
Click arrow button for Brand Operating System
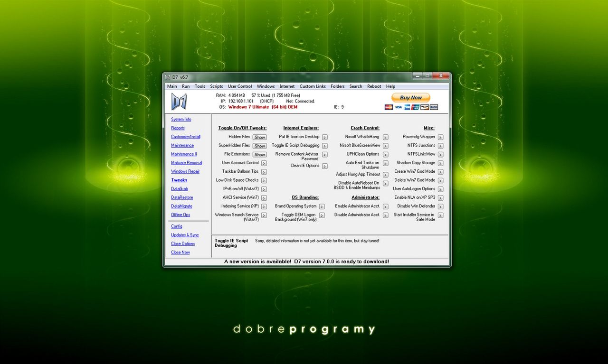[322, 206]
